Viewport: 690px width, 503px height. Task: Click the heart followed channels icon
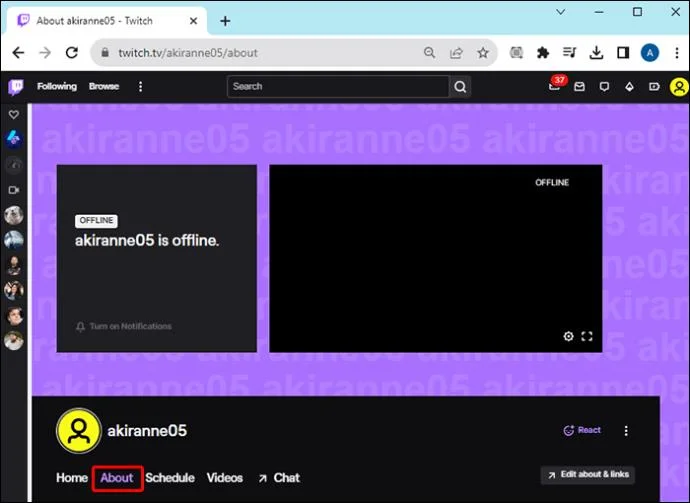[x=14, y=114]
